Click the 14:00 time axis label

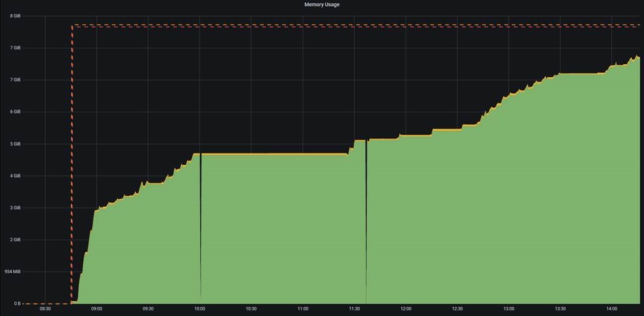point(612,309)
